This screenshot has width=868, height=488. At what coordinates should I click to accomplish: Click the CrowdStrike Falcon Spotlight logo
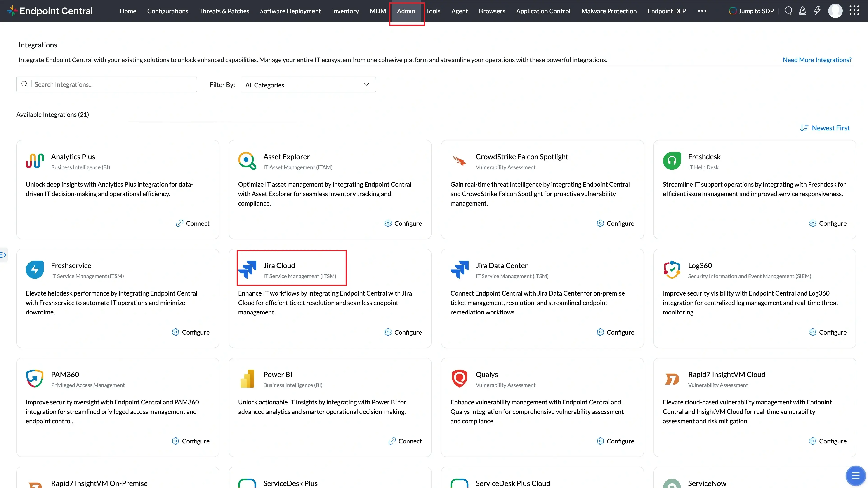(460, 161)
